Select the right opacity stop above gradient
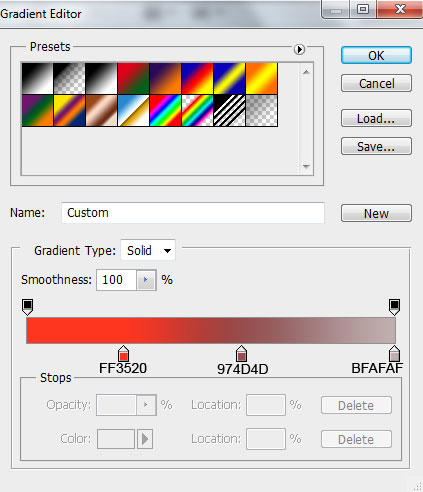Viewport: 423px width, 492px height. (394, 307)
